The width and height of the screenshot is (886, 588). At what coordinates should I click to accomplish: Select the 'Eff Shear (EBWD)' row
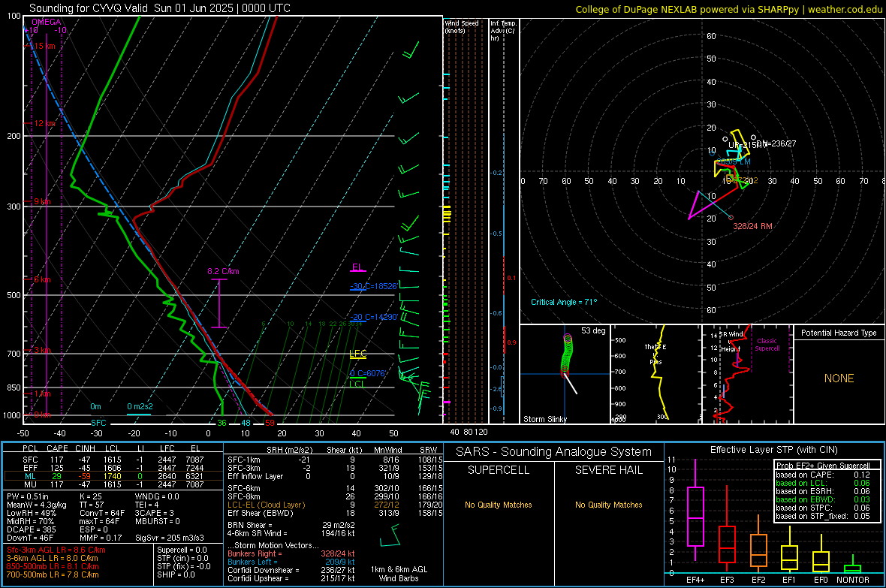click(x=335, y=514)
